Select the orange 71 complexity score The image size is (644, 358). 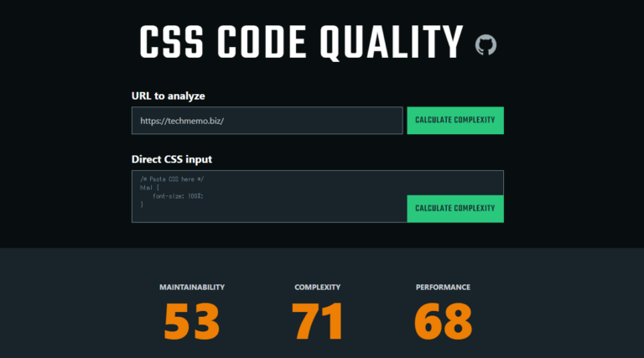[x=317, y=321]
